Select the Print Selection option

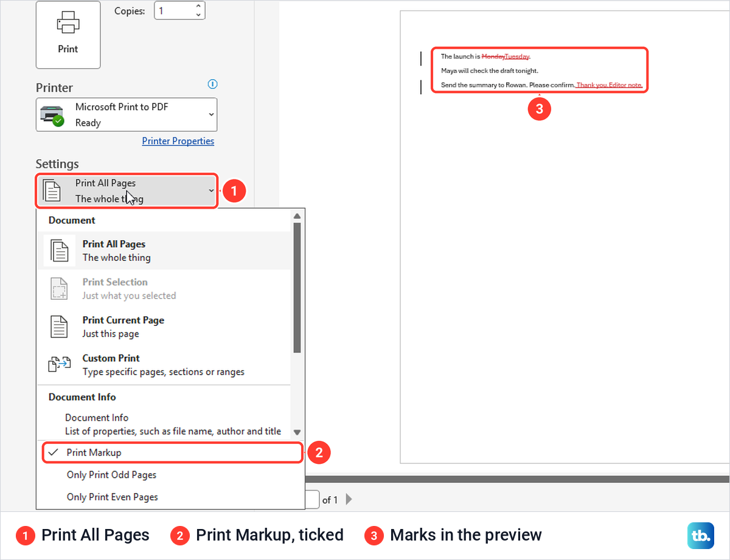point(164,289)
